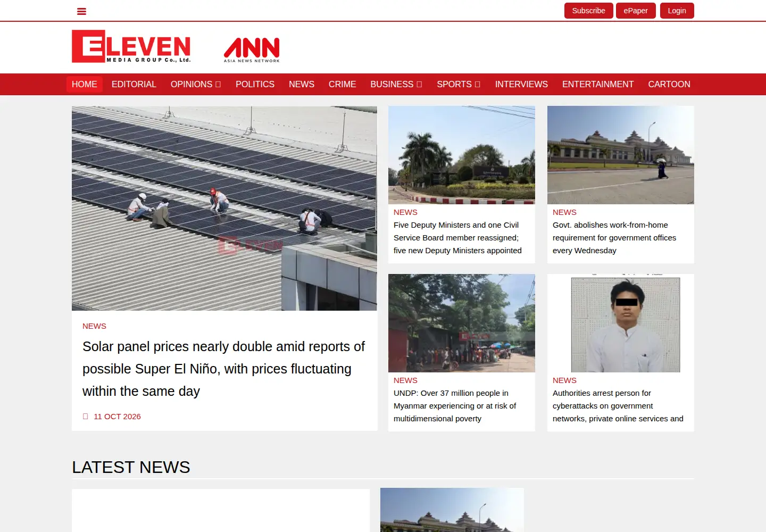Click the Subscribe button
This screenshot has width=766, height=532.
click(588, 11)
